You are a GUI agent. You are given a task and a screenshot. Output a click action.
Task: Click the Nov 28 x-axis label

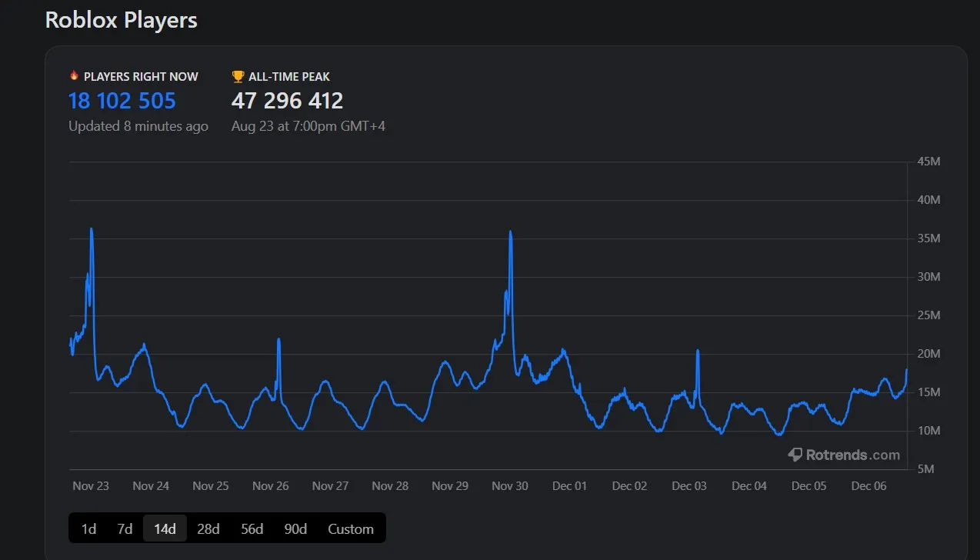click(x=390, y=485)
